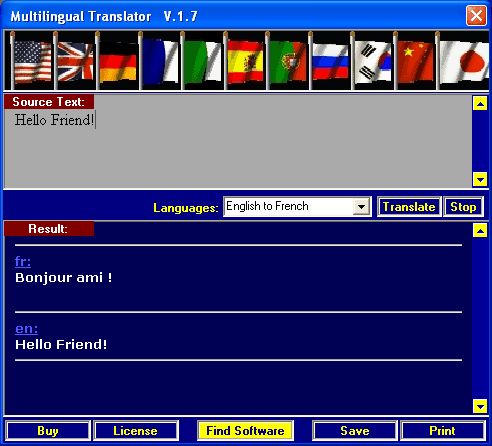Viewport: 492px width, 446px height.
Task: Click the Japanese flag
Action: 463,61
